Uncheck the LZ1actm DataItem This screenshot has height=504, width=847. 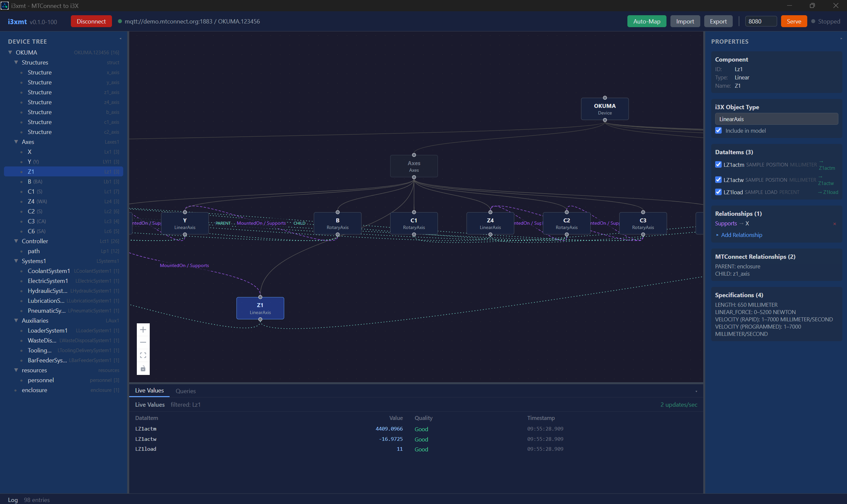(x=718, y=164)
